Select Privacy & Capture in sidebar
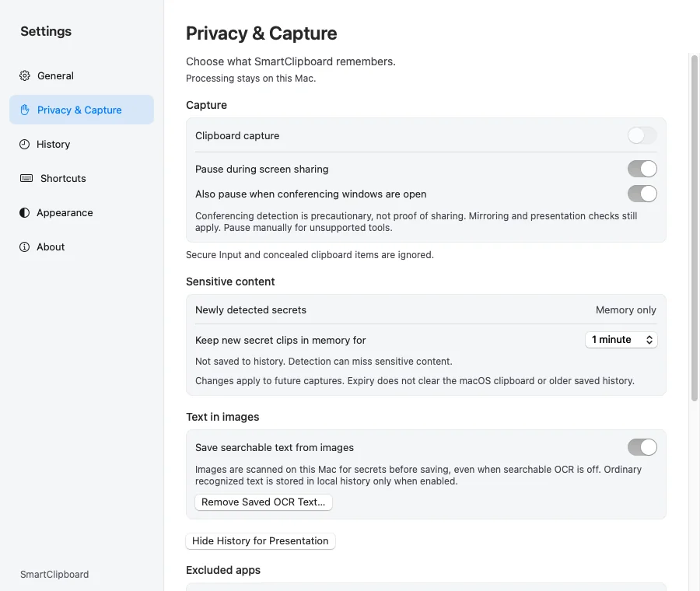700x591 pixels. click(x=82, y=110)
